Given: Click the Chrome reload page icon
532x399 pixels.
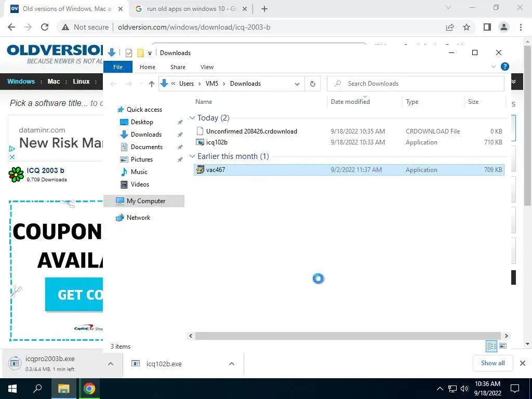Looking at the screenshot, I should click(45, 27).
